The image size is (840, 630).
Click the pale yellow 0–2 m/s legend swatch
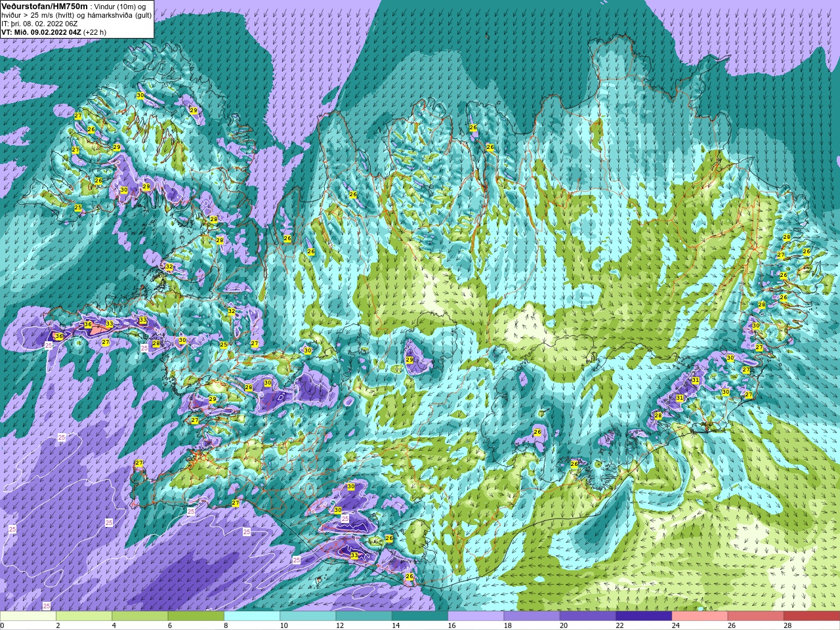pos(28,616)
